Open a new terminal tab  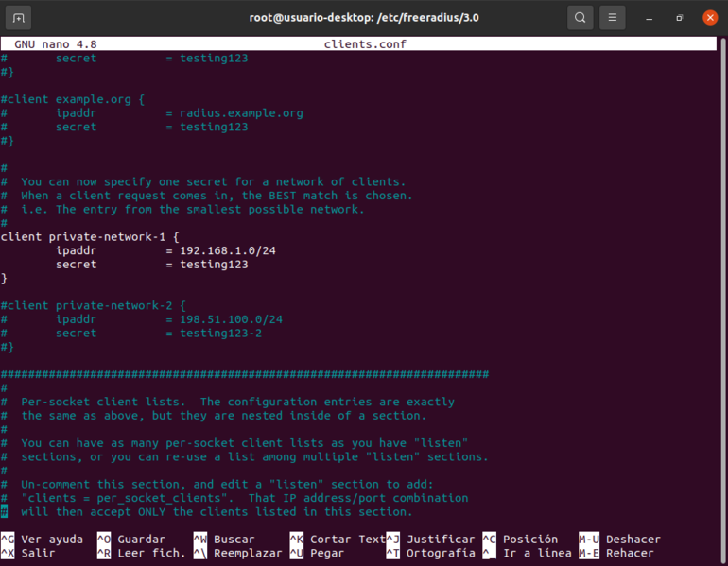[x=18, y=18]
